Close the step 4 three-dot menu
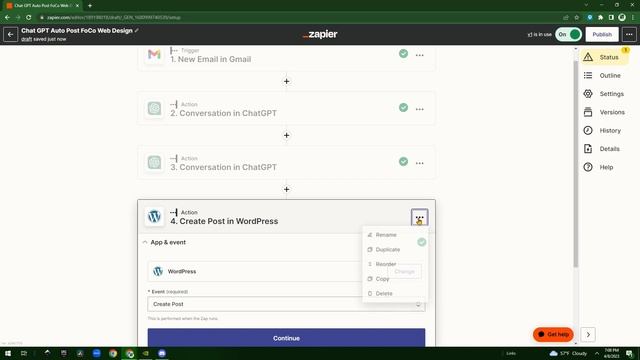Viewport: 640px width, 360px height. pyautogui.click(x=420, y=218)
